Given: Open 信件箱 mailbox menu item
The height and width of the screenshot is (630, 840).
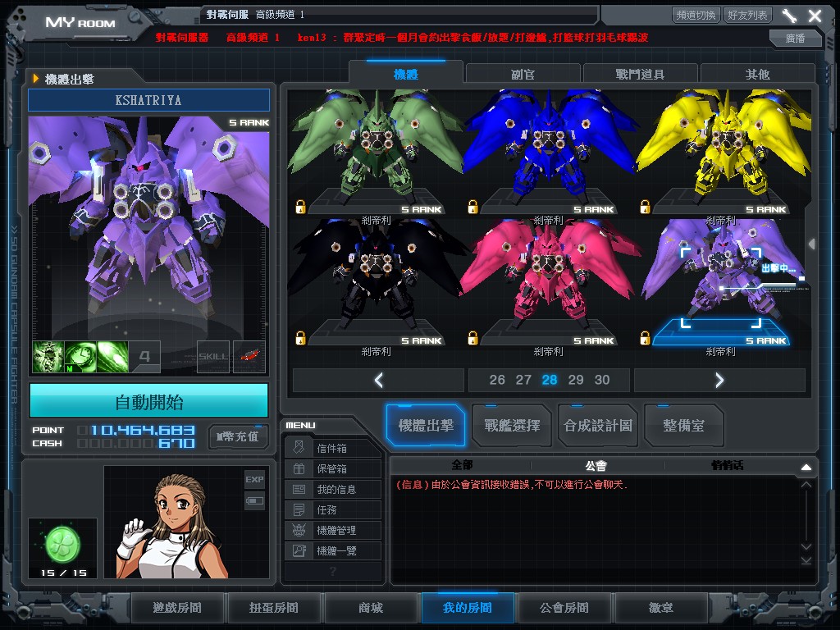Looking at the screenshot, I should tap(333, 448).
